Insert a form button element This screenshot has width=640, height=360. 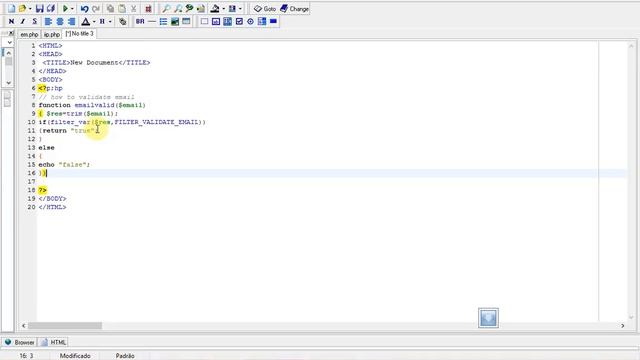(x=273, y=21)
